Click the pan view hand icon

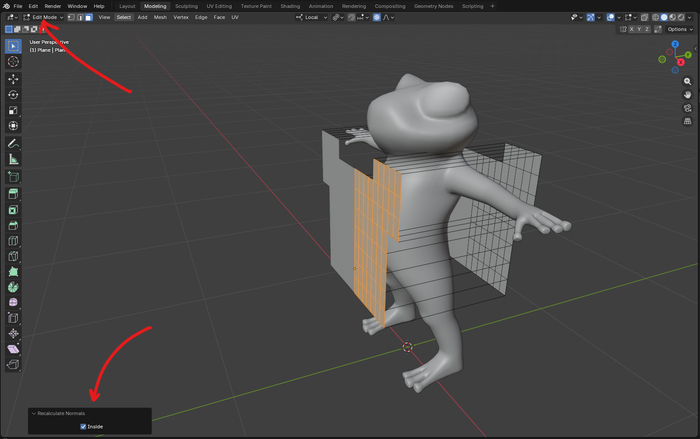point(687,94)
